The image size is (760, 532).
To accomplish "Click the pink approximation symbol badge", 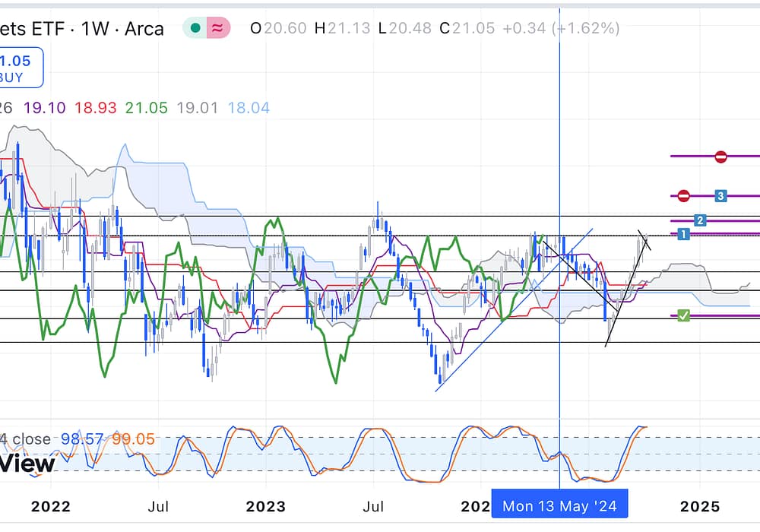I will point(218,29).
